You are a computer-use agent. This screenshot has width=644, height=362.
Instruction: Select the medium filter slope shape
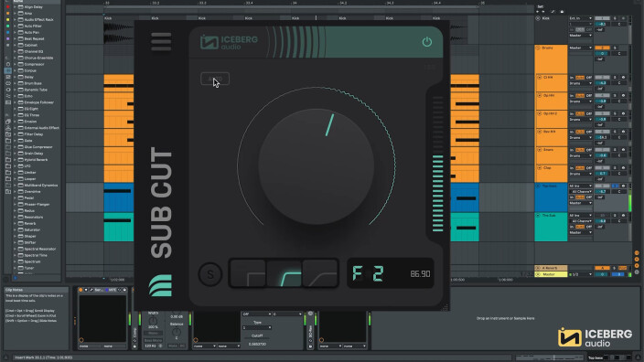coord(284,273)
